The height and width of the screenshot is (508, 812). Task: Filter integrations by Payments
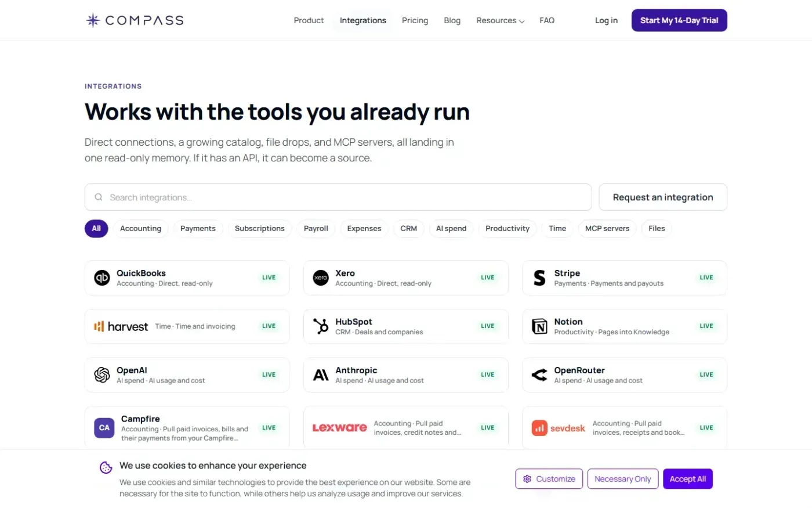[x=198, y=229]
